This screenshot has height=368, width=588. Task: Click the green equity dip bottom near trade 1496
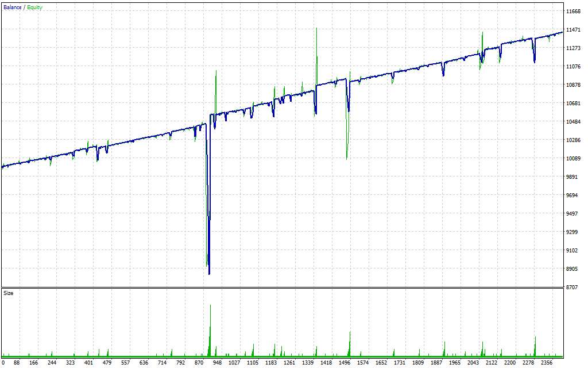[347, 158]
